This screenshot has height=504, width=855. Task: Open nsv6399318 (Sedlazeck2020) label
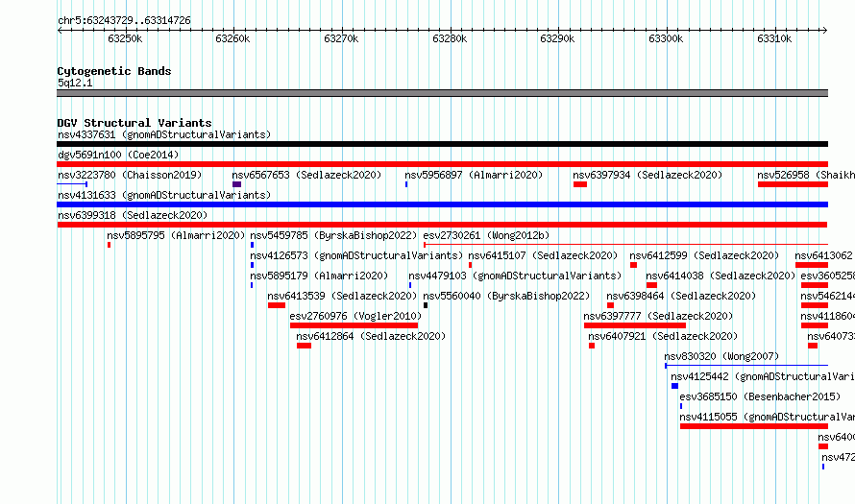tap(133, 215)
